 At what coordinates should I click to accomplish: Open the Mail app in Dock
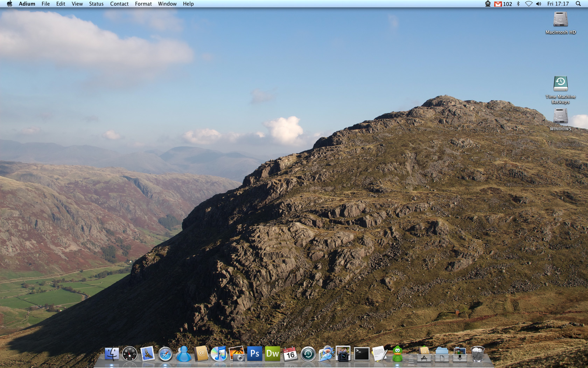[147, 354]
